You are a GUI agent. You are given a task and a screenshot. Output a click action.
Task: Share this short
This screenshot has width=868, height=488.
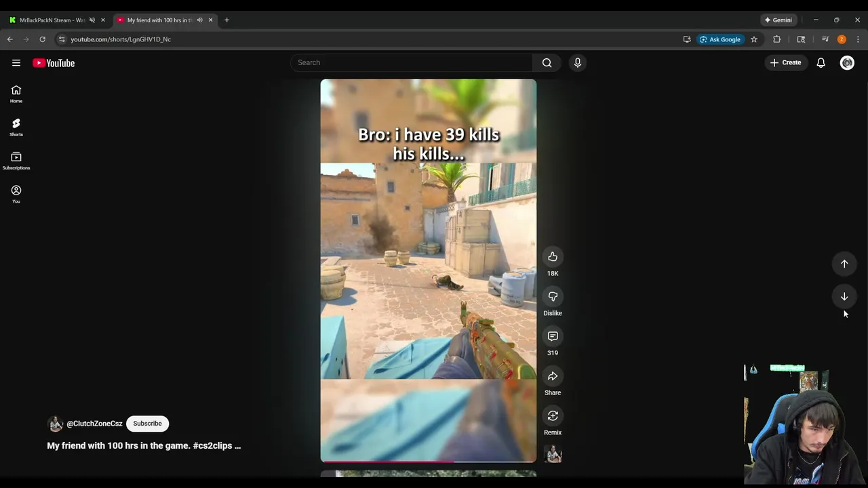553,376
